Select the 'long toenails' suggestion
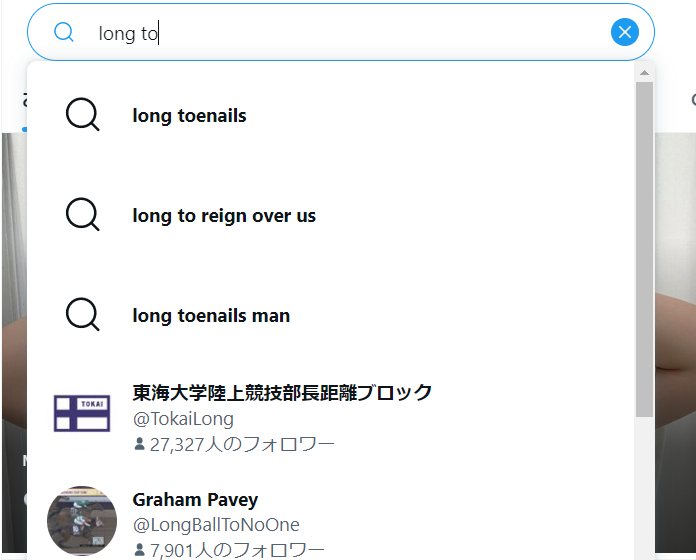696x560 pixels. (x=189, y=116)
